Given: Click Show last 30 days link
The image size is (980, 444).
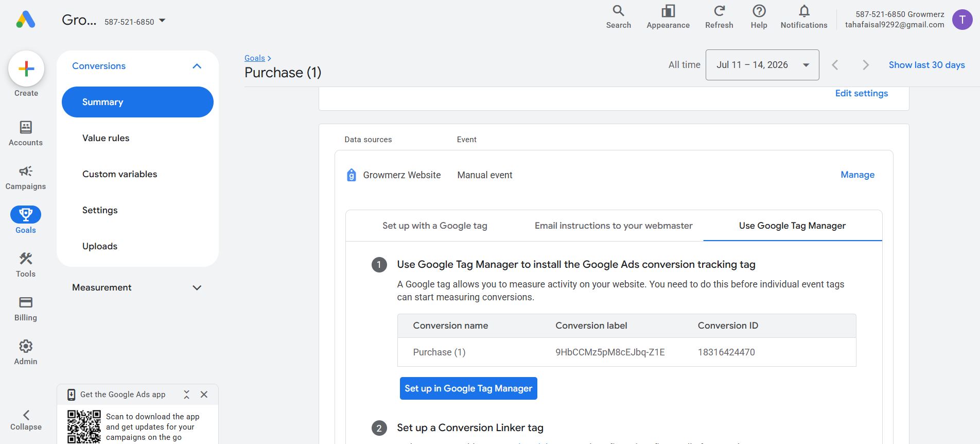Looking at the screenshot, I should (926, 65).
